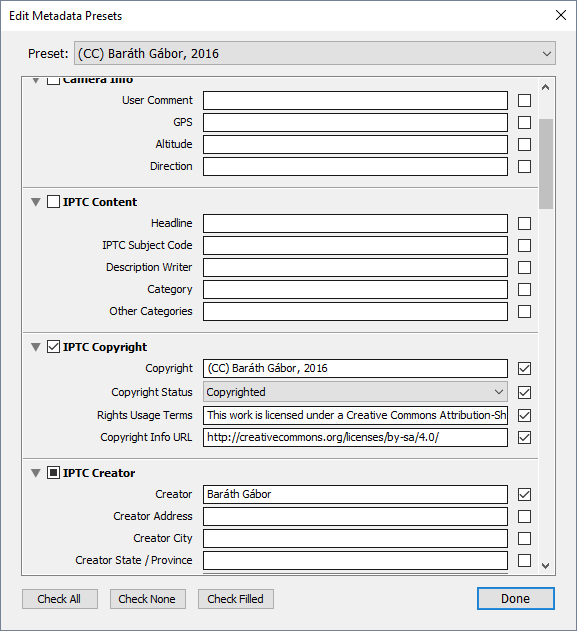
Task: Collapse the IPTC Creator section triangle
Action: tap(36, 473)
